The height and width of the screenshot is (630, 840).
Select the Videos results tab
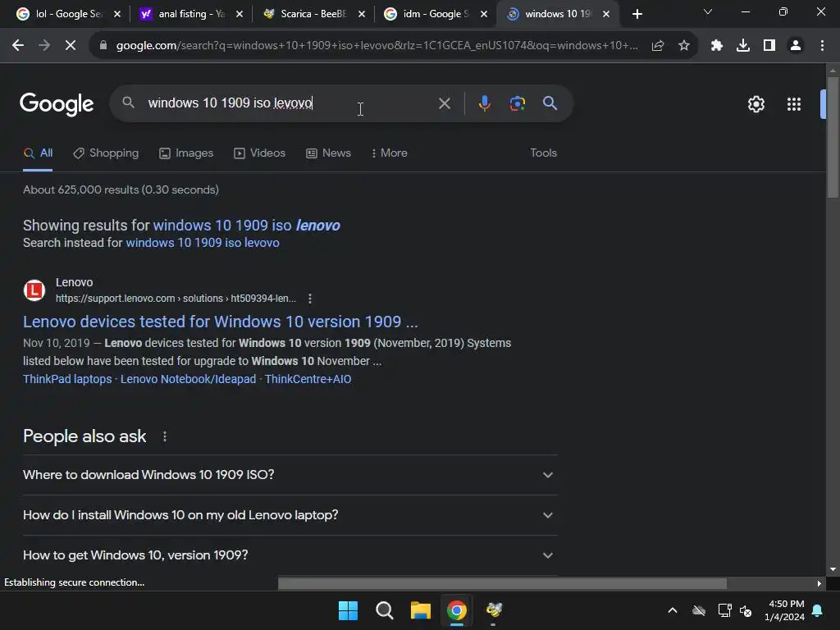point(260,153)
